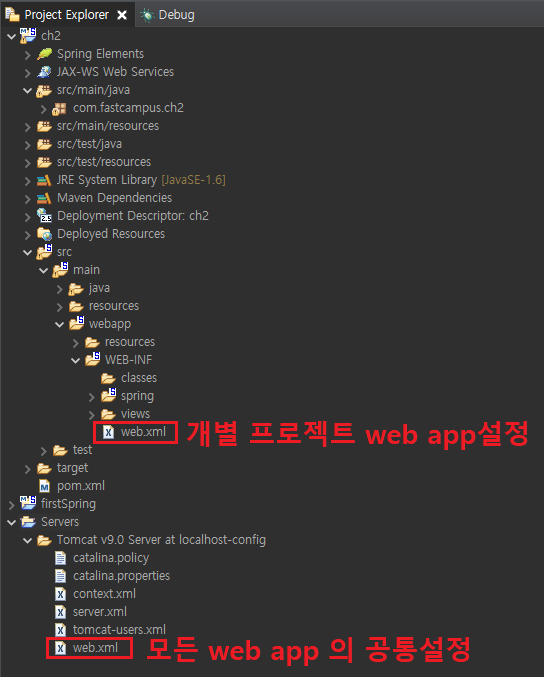Click the context.xml file icon

point(61,595)
